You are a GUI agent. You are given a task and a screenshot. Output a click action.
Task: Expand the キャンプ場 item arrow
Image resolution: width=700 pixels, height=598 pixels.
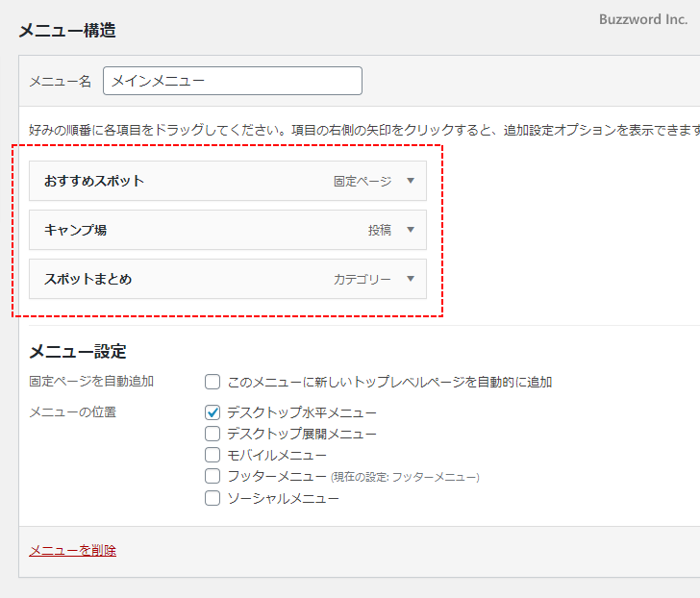tap(410, 230)
